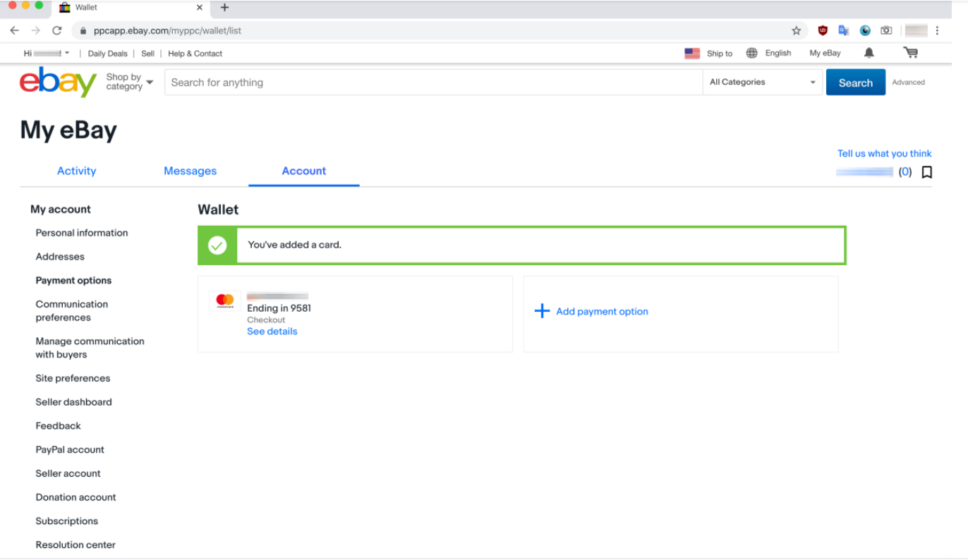The width and height of the screenshot is (968, 560).
Task: Click the Chrome profile avatar
Action: (916, 30)
